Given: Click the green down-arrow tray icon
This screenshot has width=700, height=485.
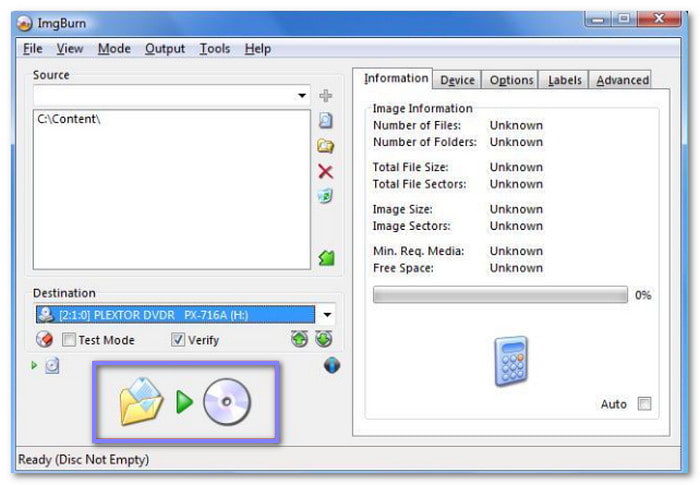Looking at the screenshot, I should pyautogui.click(x=324, y=339).
